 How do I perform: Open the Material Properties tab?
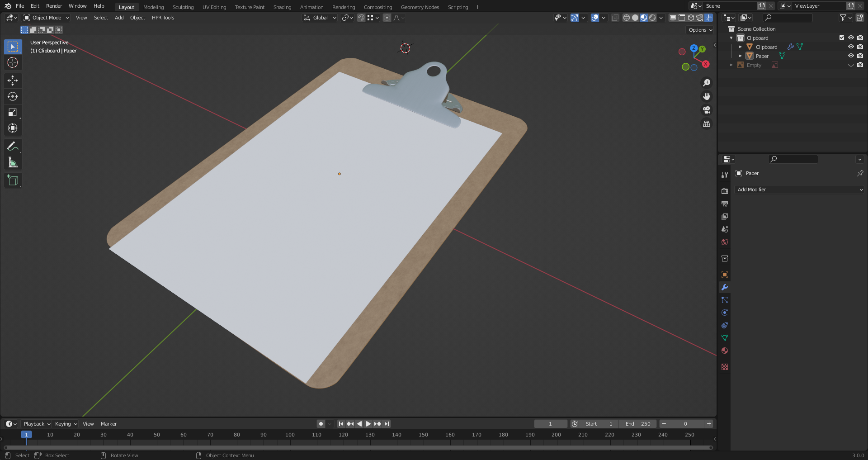click(725, 351)
